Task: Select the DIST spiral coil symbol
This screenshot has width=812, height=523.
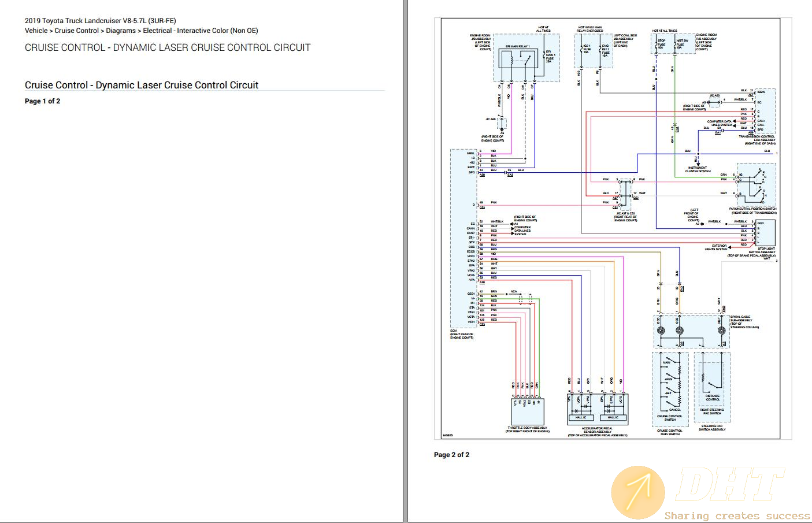Action: click(x=721, y=331)
